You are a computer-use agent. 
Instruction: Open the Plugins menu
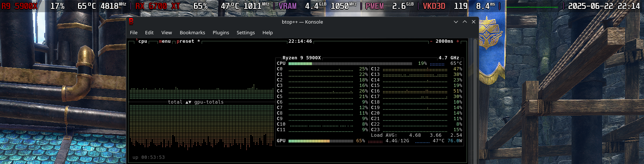(x=221, y=32)
